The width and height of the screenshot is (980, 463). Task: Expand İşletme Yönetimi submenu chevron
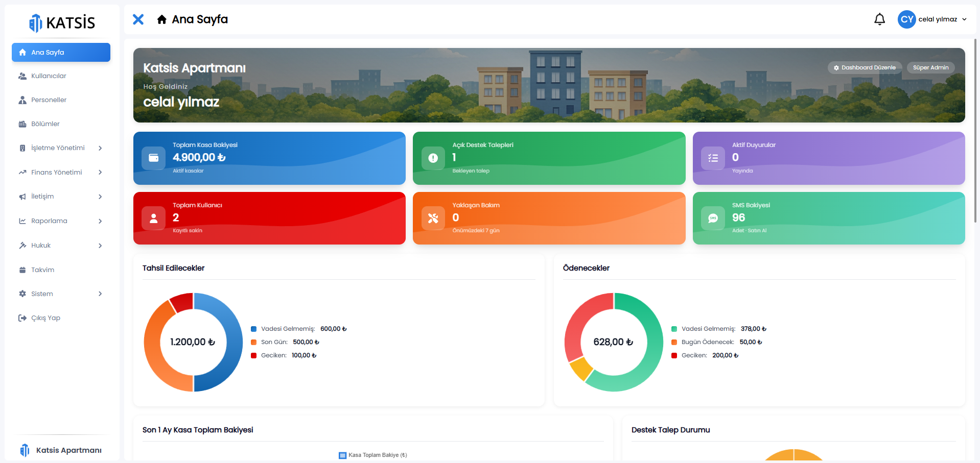(100, 148)
